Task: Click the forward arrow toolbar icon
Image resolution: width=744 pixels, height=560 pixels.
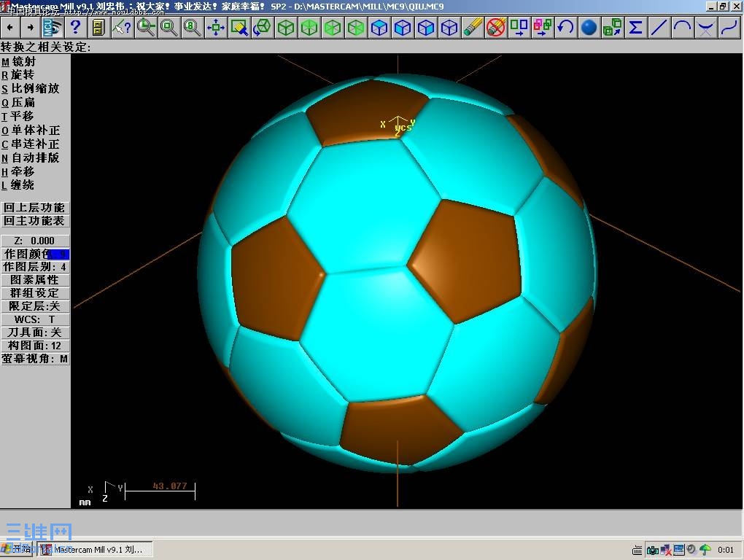Action: click(31, 28)
